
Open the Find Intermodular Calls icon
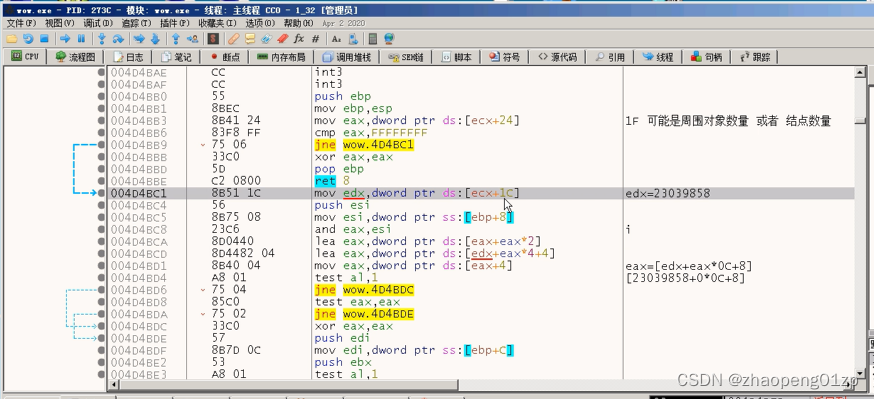[x=353, y=38]
